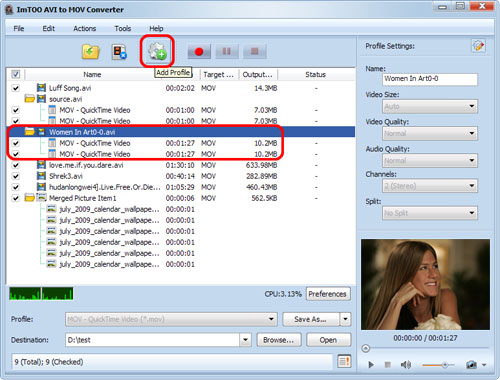This screenshot has height=380, width=500.
Task: Click the volume speaker icon
Action: click(x=405, y=365)
